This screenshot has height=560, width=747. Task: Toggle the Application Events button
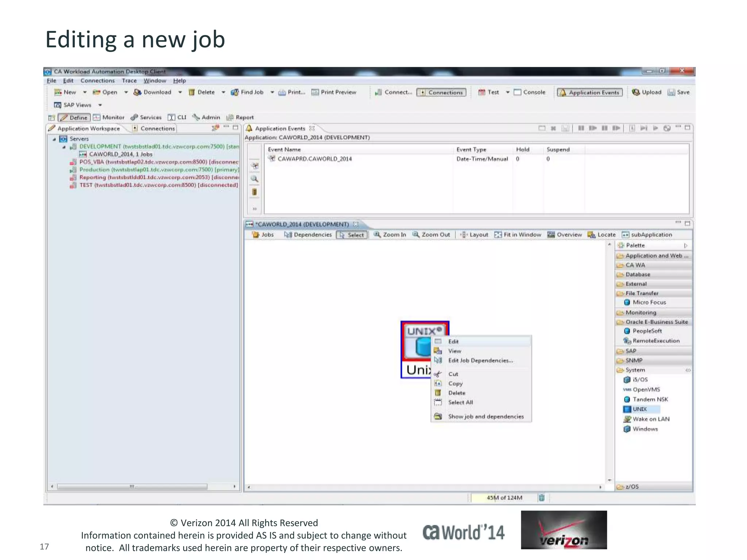click(x=589, y=93)
